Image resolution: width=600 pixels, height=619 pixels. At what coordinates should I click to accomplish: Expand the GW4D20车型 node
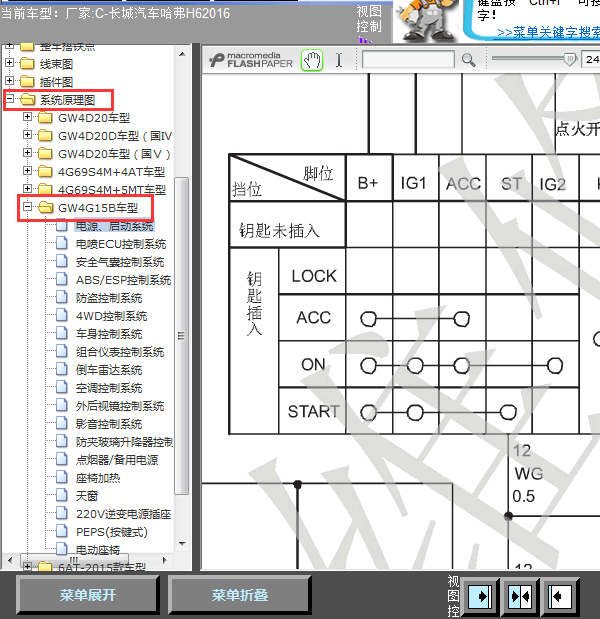pyautogui.click(x=27, y=117)
